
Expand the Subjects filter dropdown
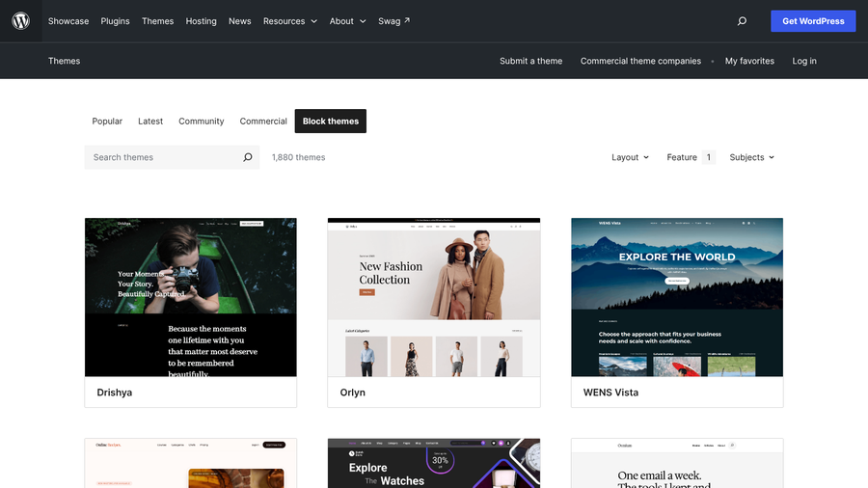tap(751, 157)
